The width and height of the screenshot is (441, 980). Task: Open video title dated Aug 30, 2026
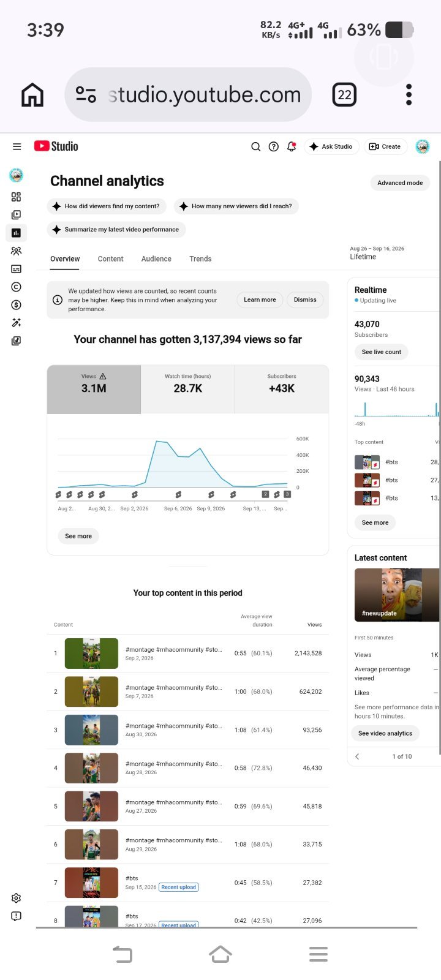point(173,726)
